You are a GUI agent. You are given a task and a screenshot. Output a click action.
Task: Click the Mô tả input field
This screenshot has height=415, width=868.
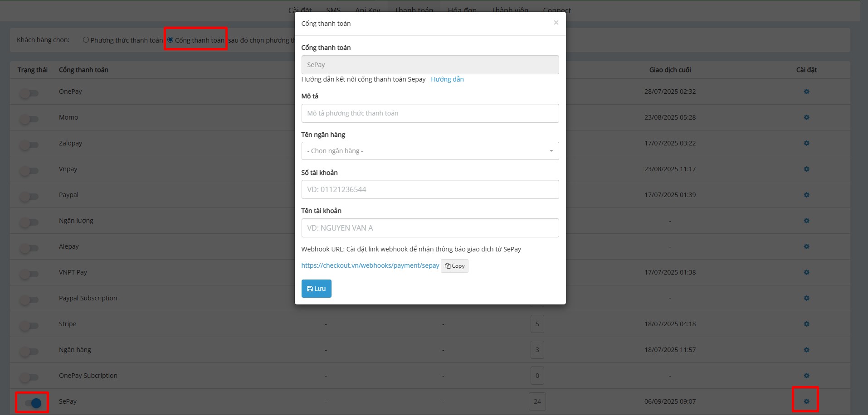(x=430, y=113)
